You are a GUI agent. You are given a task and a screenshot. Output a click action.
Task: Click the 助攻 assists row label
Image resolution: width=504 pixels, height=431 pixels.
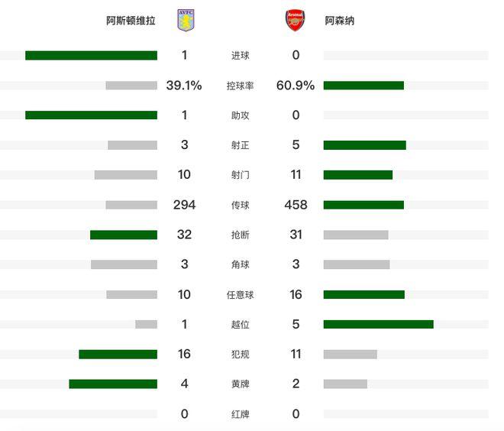point(240,115)
